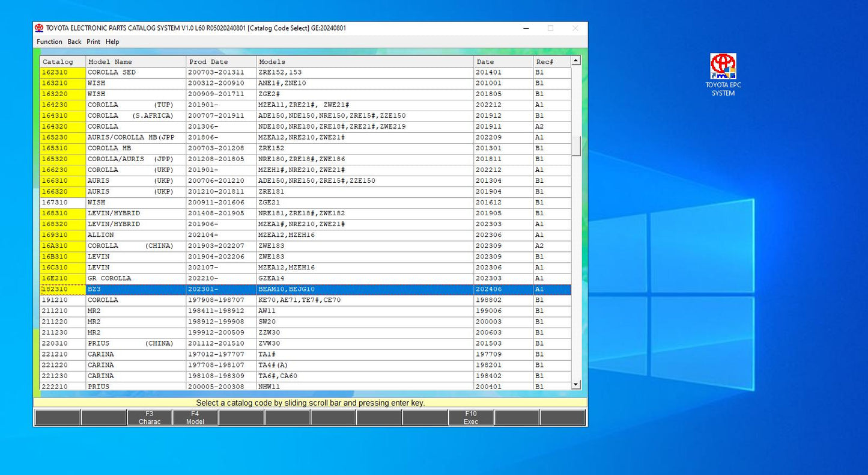Click models cell TA6#,CA60
This screenshot has width=868, height=475.
click(x=365, y=376)
